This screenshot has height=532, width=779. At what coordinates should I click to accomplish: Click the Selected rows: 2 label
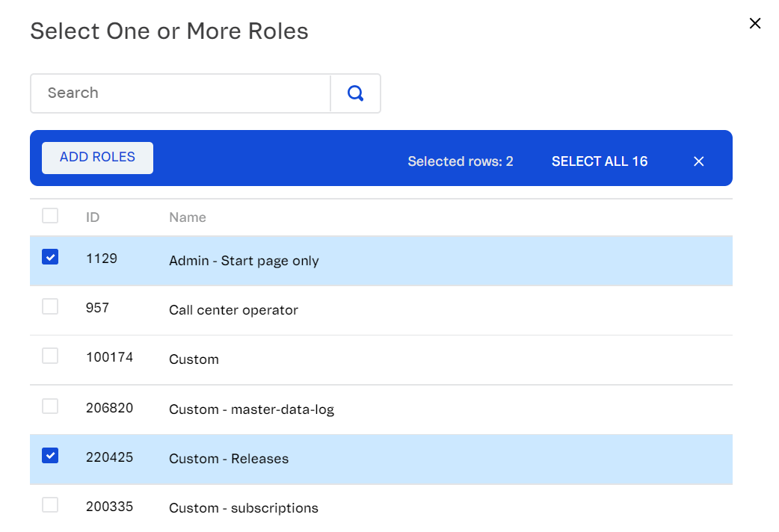(461, 161)
